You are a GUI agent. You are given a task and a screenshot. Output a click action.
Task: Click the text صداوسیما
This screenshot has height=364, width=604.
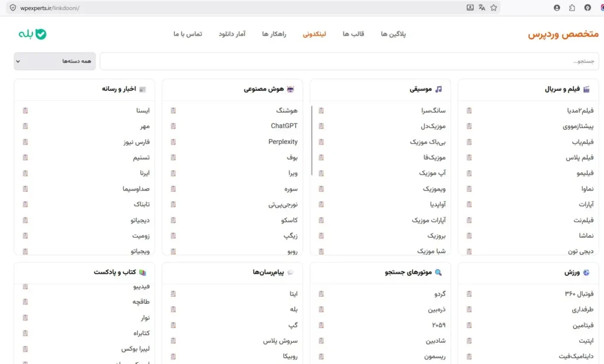pyautogui.click(x=136, y=189)
